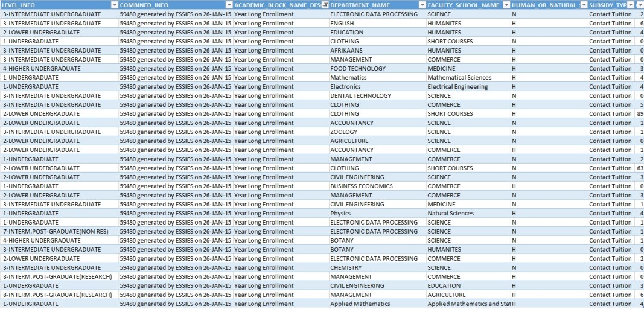Viewport: 644px width, 309px height.
Task: Select the 1-UNDERGRADUATE cell in Electronics row
Action: [x=59, y=87]
